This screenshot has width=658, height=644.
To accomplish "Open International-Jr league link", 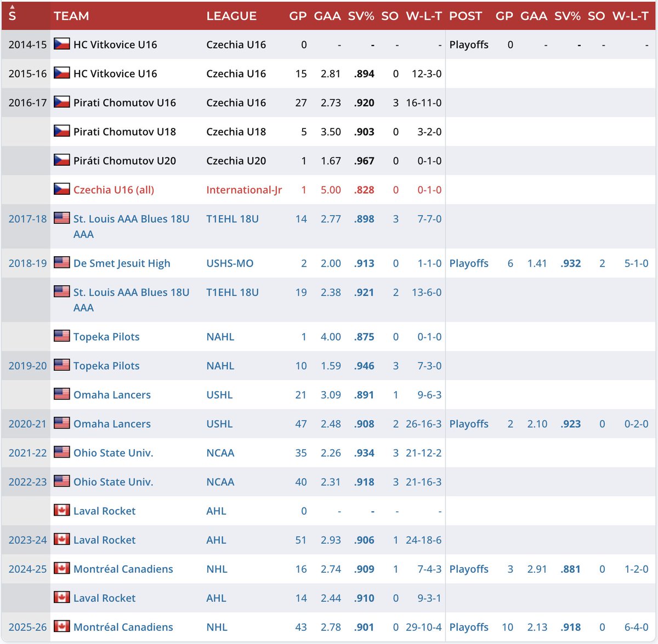I will 244,190.
